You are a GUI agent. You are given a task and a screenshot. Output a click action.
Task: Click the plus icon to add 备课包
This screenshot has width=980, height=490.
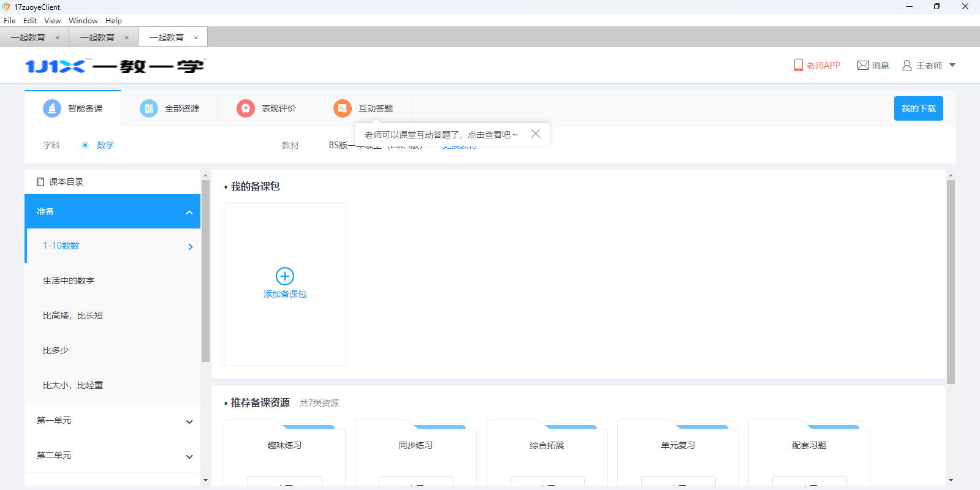[x=285, y=276]
